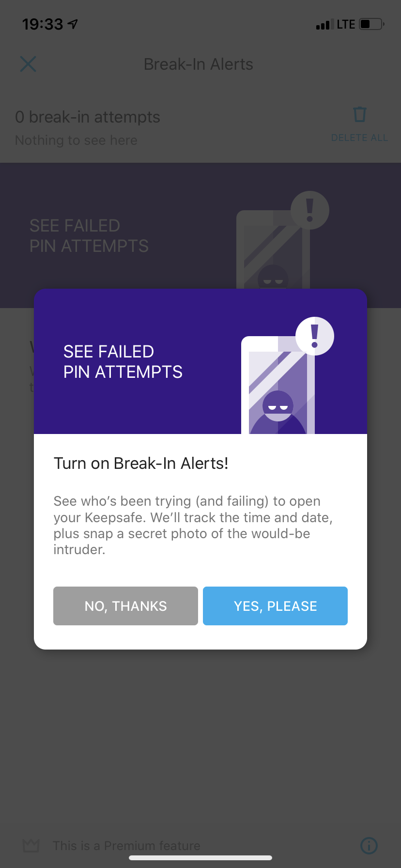Tap the crown Premium icon
The image size is (401, 868).
31,846
